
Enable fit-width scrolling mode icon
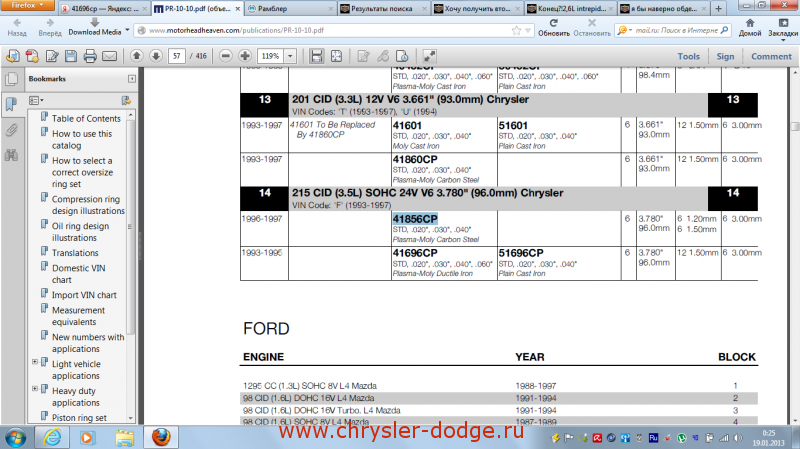tap(317, 56)
